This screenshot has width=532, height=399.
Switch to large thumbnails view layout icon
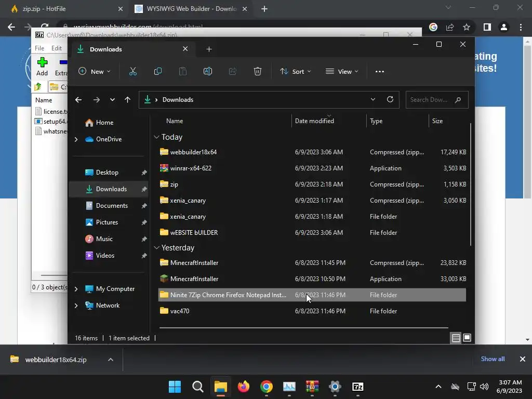pos(467,338)
